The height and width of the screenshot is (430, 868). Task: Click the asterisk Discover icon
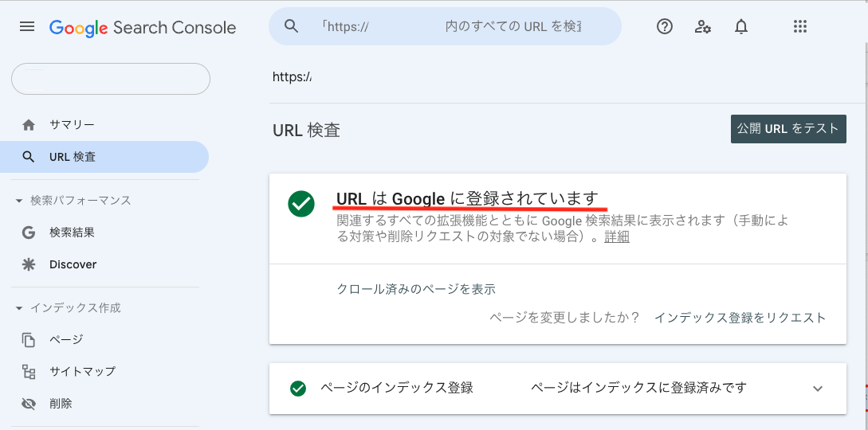pyautogui.click(x=28, y=264)
